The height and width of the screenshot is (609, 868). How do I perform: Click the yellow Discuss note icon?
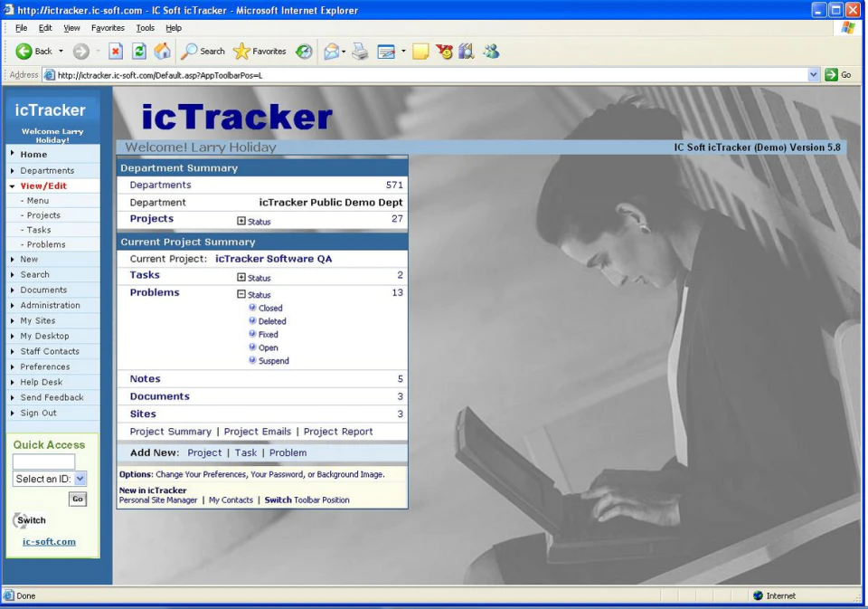click(x=420, y=52)
